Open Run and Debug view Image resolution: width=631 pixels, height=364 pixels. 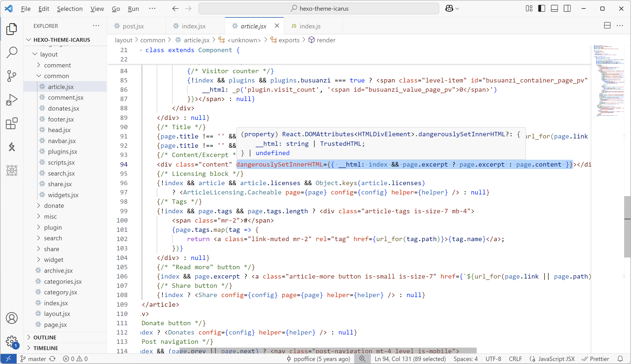coord(12,100)
